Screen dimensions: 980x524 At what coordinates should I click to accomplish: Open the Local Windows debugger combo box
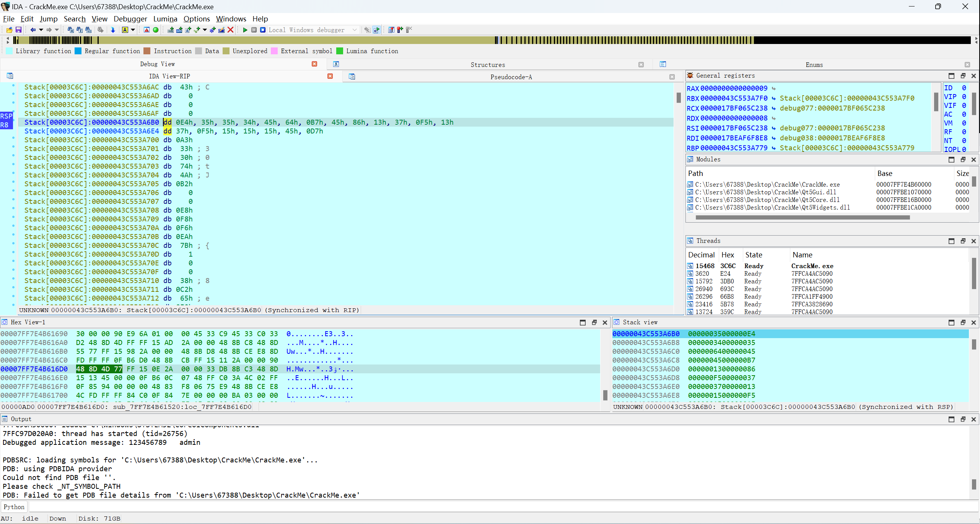(x=313, y=30)
